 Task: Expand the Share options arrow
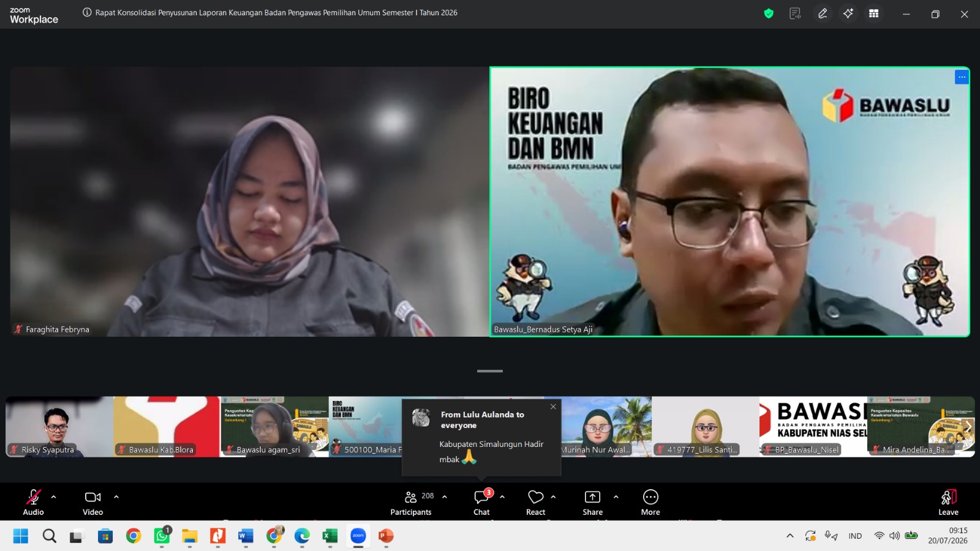tap(616, 497)
